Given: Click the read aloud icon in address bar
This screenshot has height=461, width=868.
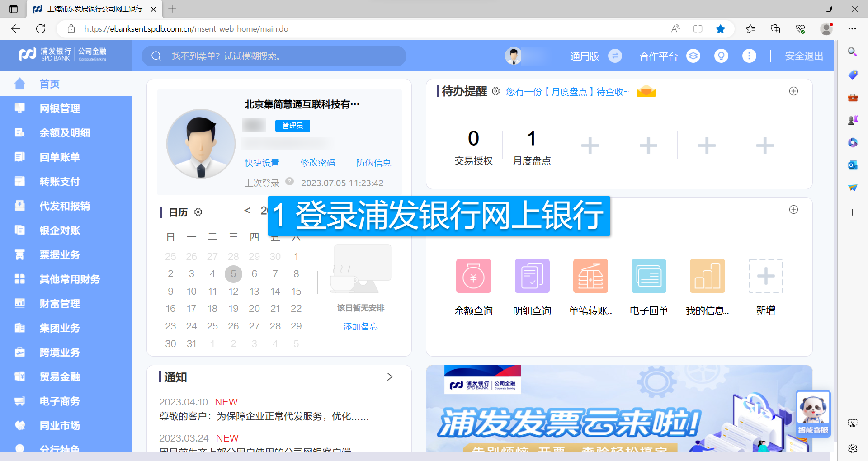Looking at the screenshot, I should (x=675, y=29).
